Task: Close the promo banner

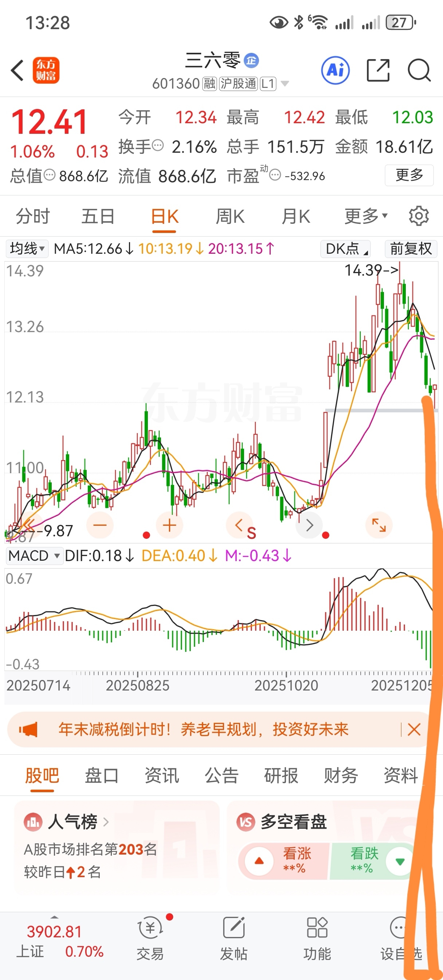Action: (414, 729)
